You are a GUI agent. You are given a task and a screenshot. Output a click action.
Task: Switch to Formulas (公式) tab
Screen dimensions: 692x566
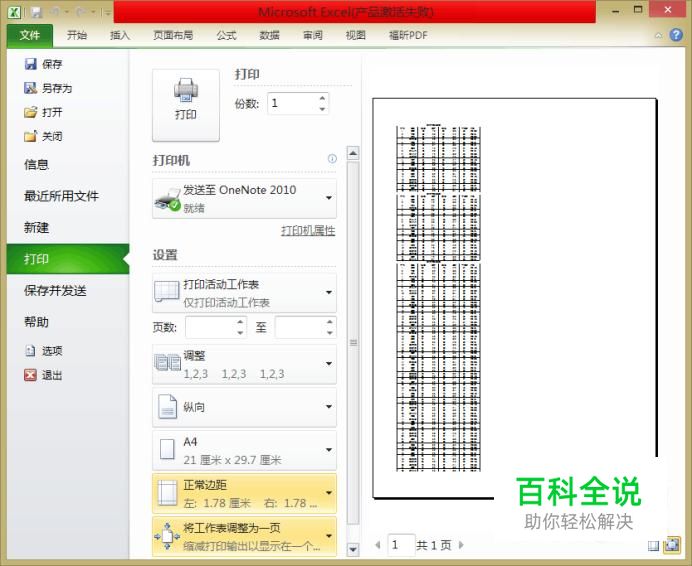226,35
